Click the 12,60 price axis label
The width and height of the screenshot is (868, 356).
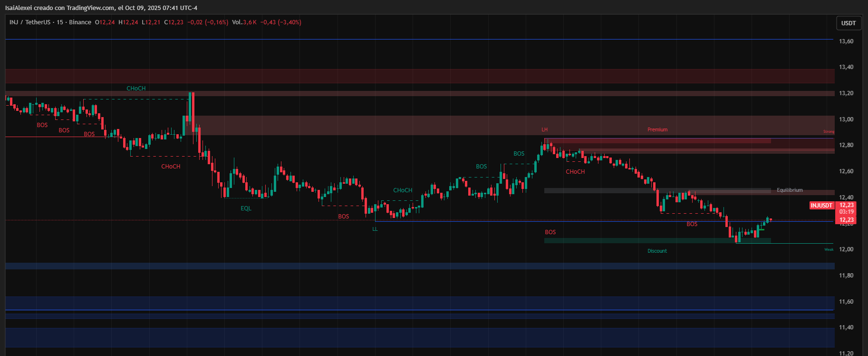pyautogui.click(x=846, y=171)
